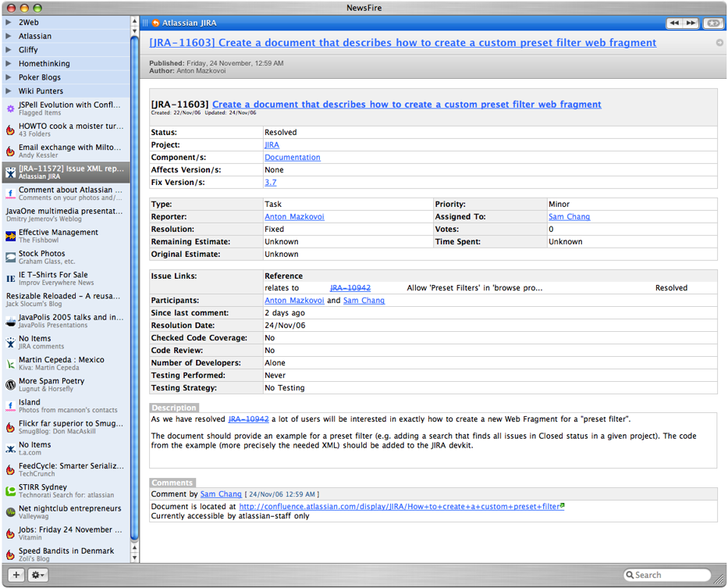The width and height of the screenshot is (728, 588).
Task: Expand the Wiki Punters group
Action: (9, 91)
